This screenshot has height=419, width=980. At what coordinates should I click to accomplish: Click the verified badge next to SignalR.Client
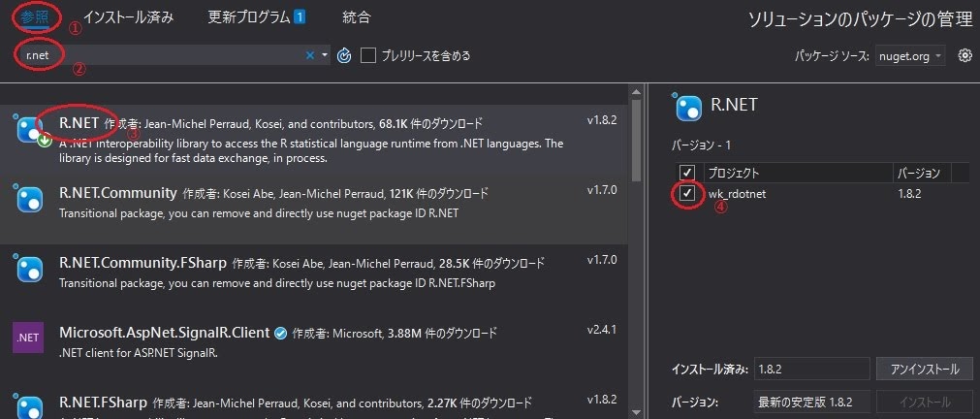click(281, 334)
